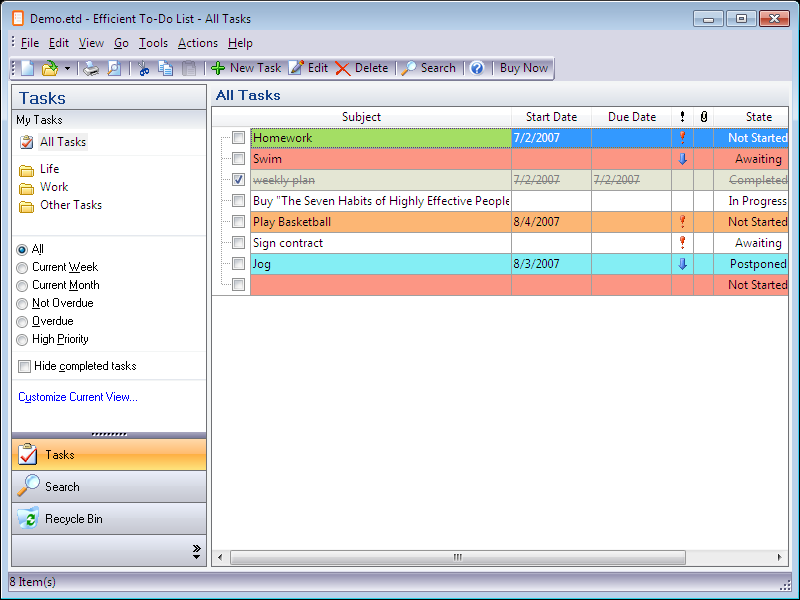The image size is (800, 600).
Task: Click the New file toolbar icon
Action: [x=27, y=68]
